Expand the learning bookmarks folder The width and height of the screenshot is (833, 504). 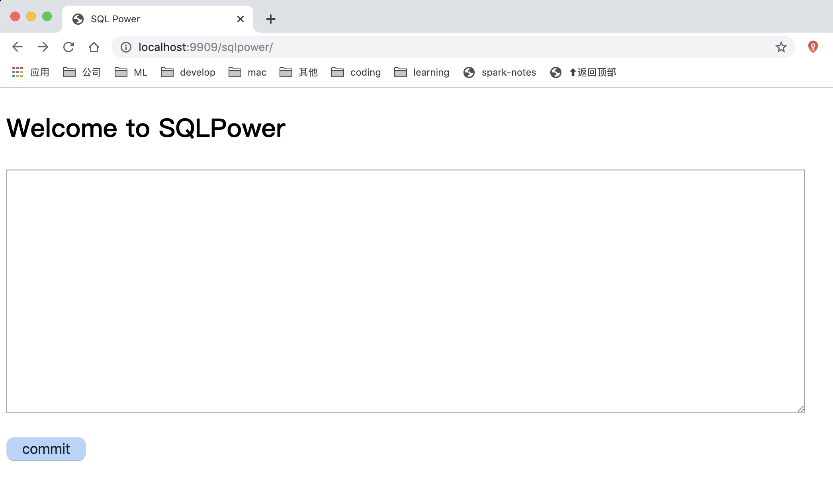[x=422, y=72]
